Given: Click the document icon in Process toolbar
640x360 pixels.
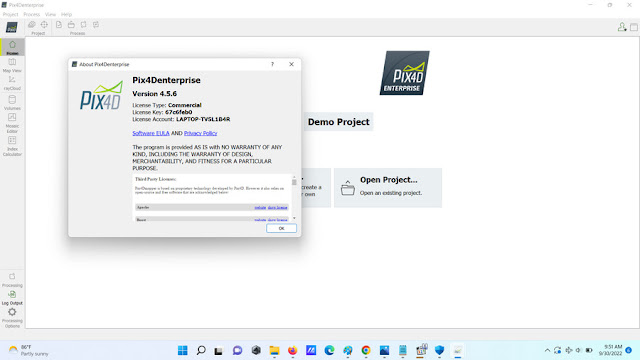Looking at the screenshot, I should (x=59, y=25).
